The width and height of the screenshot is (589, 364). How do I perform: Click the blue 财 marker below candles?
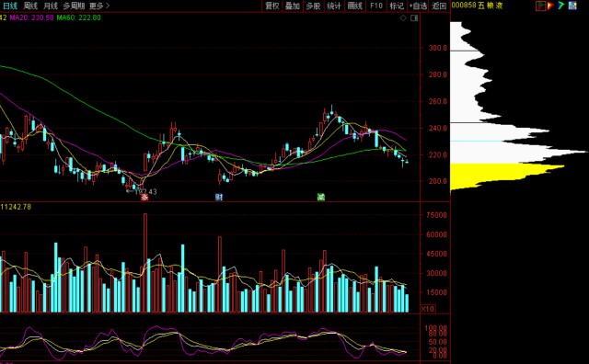[219, 197]
